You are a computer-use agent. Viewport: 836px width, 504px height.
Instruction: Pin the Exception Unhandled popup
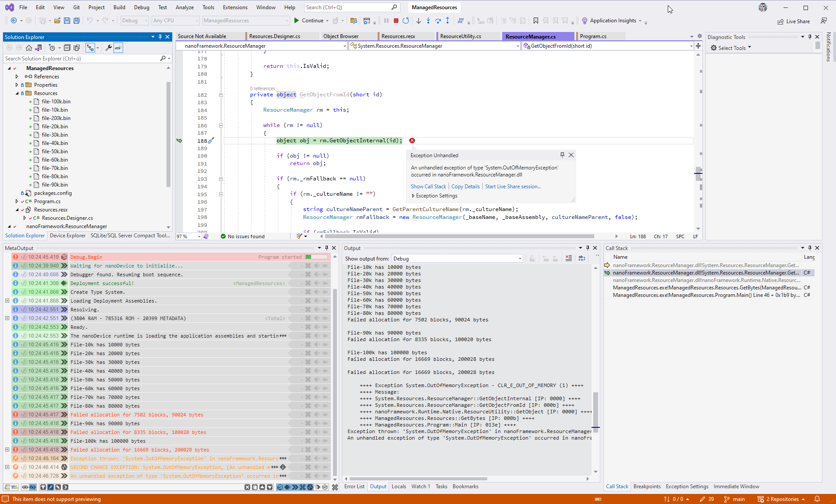click(562, 155)
